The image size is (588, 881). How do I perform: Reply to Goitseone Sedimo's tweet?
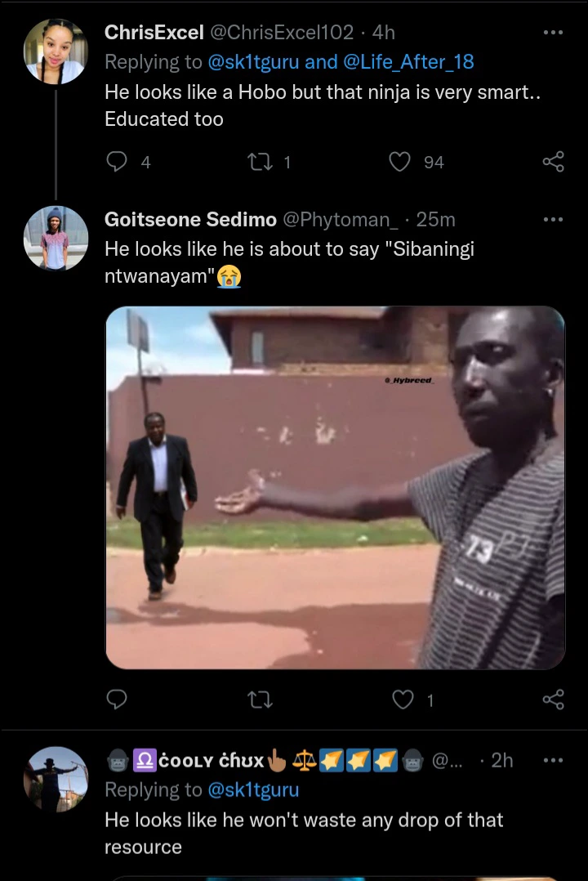pyautogui.click(x=118, y=699)
